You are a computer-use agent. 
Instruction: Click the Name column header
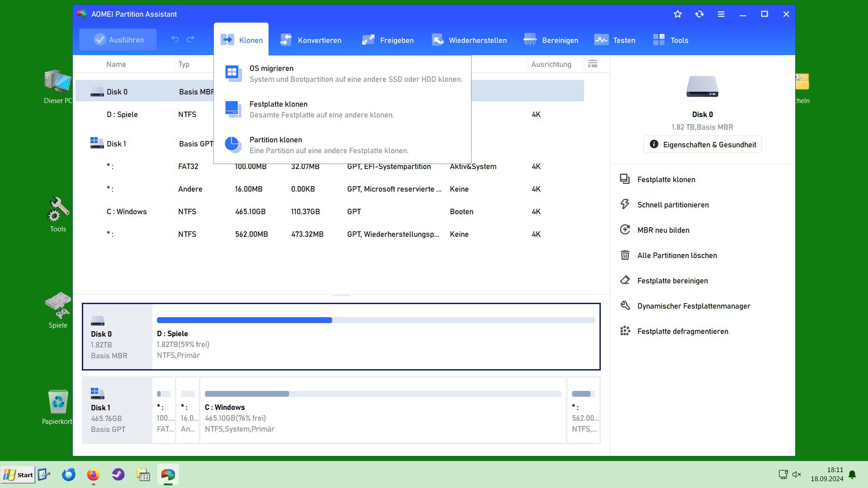[x=116, y=64]
